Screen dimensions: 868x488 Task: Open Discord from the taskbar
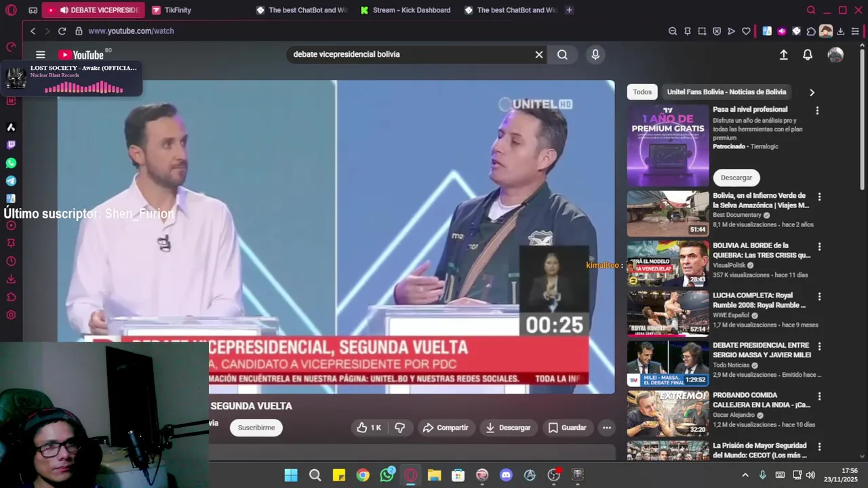506,475
